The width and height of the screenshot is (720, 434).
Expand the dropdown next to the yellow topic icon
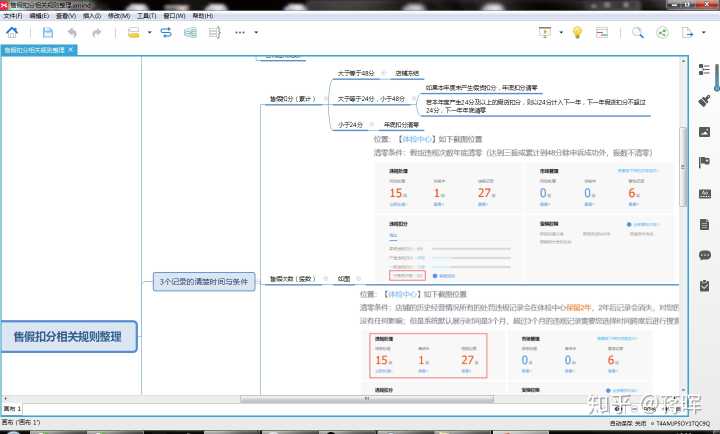[149, 32]
